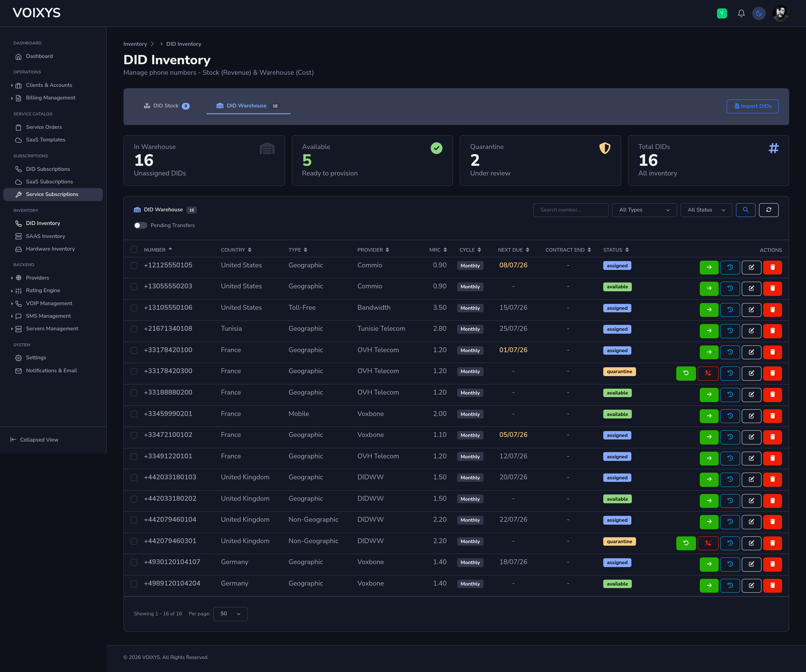Screen dimensions: 806x672
Task: Check the row +12125550105
Action: tap(134, 266)
